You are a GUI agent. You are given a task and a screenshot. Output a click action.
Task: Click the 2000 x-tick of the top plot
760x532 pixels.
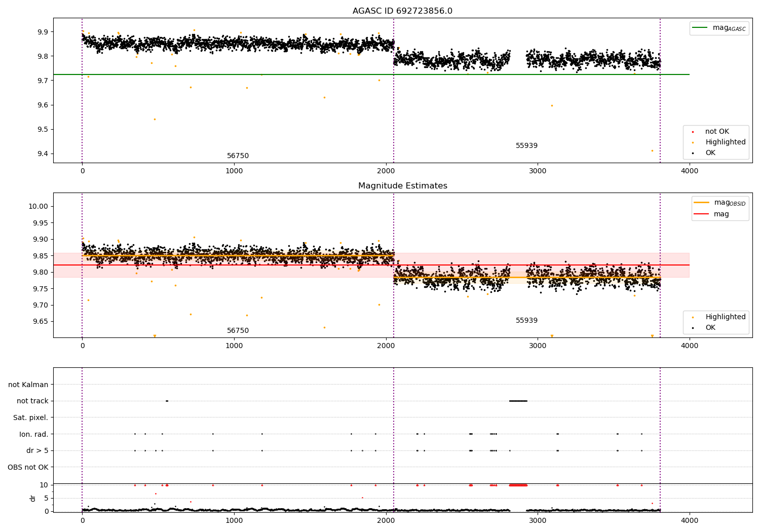tap(386, 171)
